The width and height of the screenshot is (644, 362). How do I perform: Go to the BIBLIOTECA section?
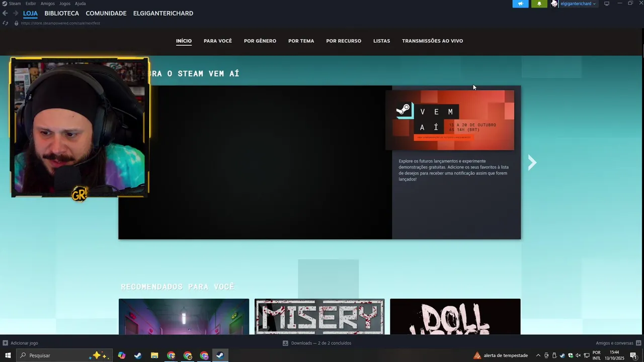click(x=61, y=14)
